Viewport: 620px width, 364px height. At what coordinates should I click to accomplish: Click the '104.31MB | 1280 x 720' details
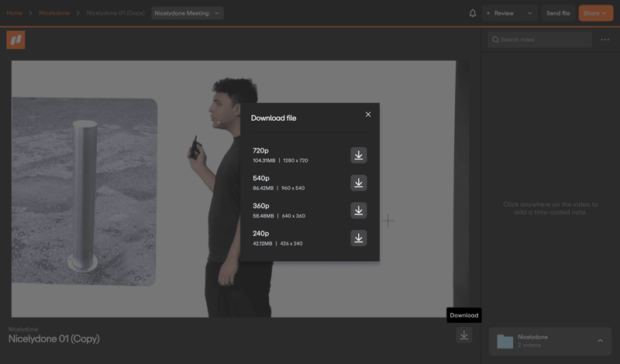(x=281, y=160)
